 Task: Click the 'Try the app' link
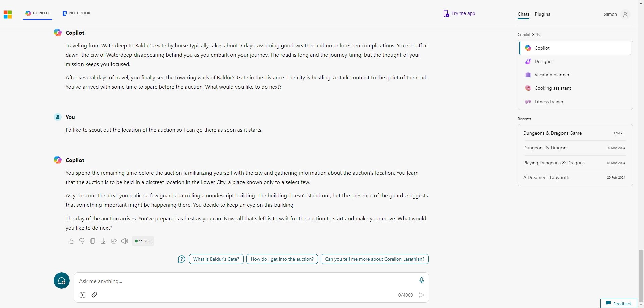click(x=459, y=13)
